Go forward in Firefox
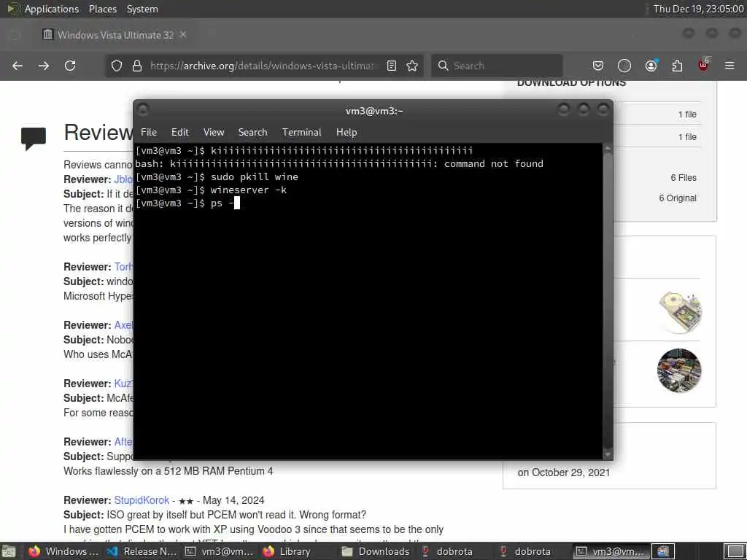The width and height of the screenshot is (747, 560). click(x=44, y=66)
